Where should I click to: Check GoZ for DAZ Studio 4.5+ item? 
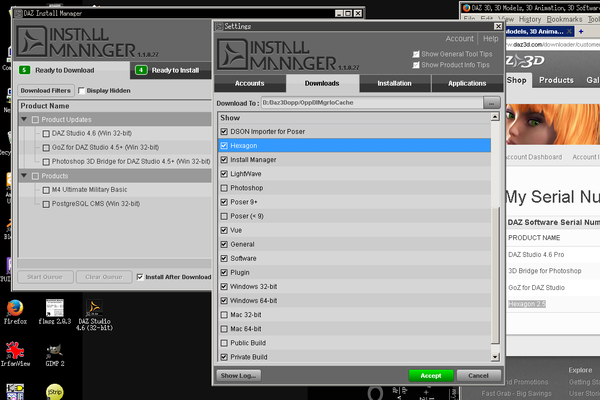click(46, 148)
